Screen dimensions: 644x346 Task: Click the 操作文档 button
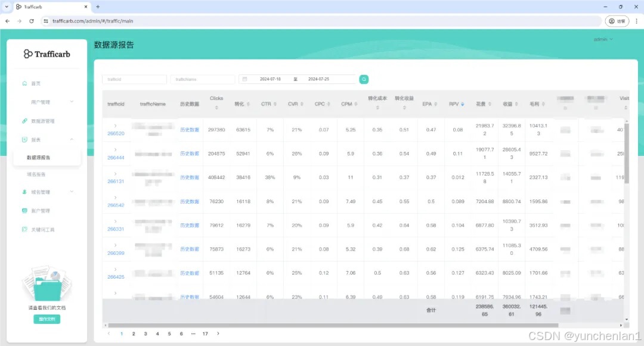pos(47,319)
